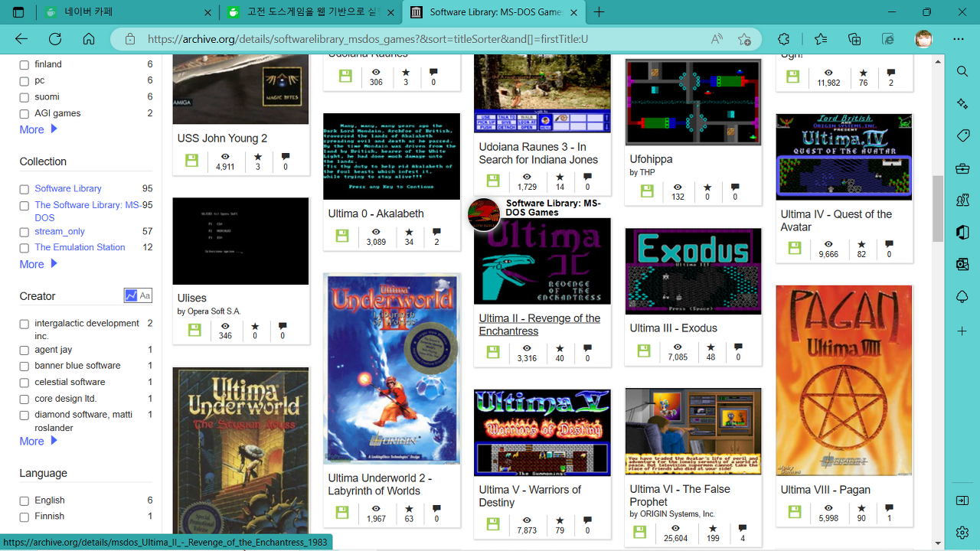
Task: Switch to the 네이버 카페 tab
Action: coord(126,12)
